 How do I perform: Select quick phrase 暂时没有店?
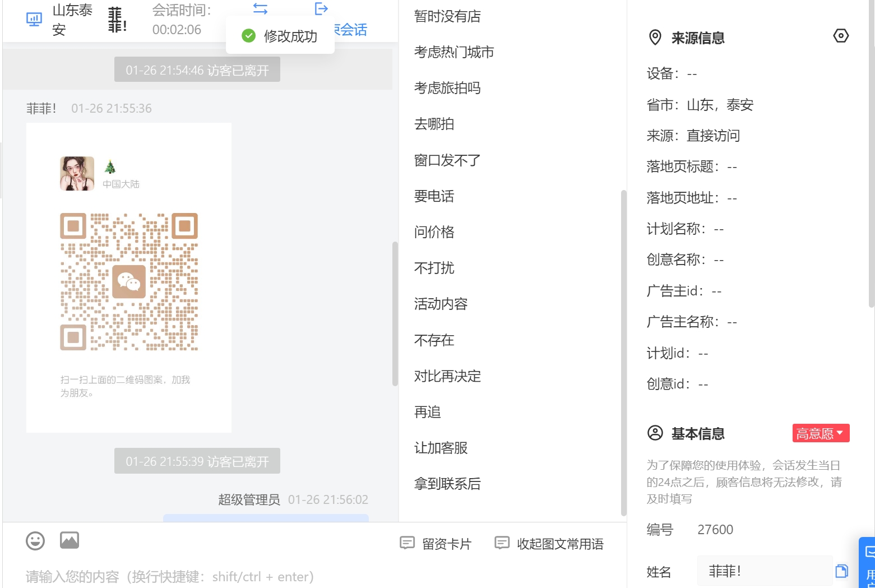tap(447, 16)
